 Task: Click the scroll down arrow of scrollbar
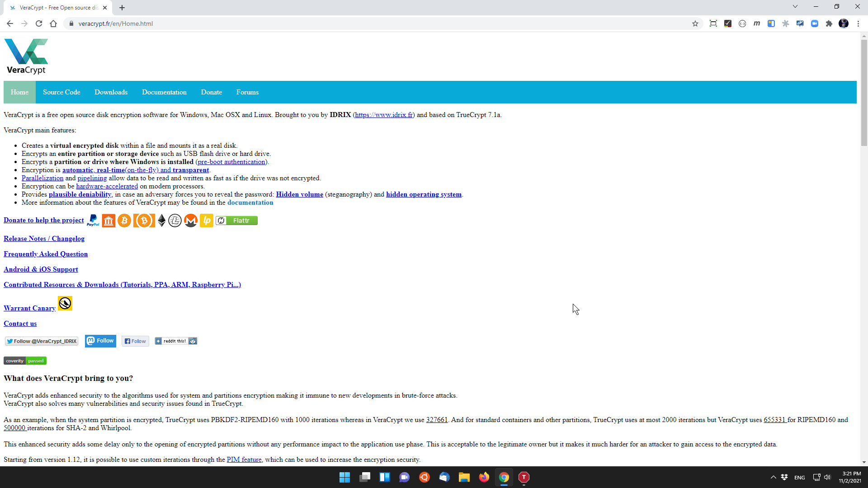coord(864,462)
